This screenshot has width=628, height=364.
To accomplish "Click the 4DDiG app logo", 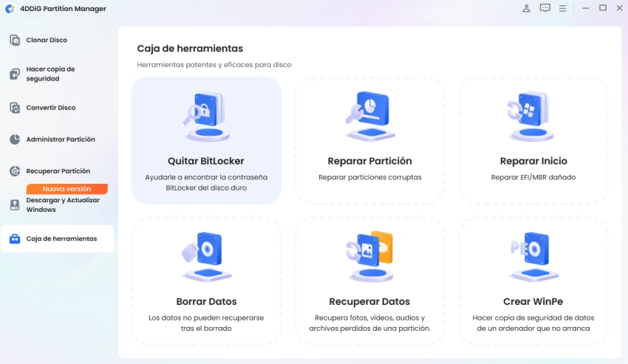I will (10, 8).
